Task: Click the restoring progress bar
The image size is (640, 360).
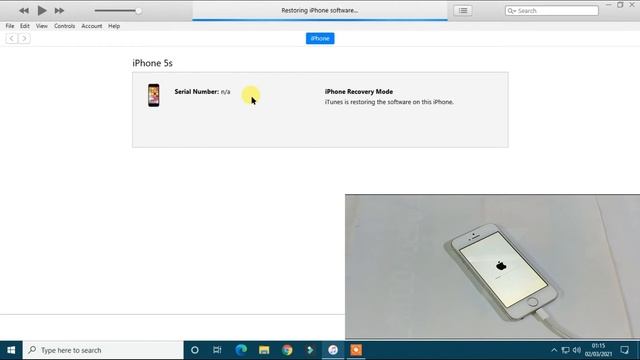Action: (x=320, y=20)
